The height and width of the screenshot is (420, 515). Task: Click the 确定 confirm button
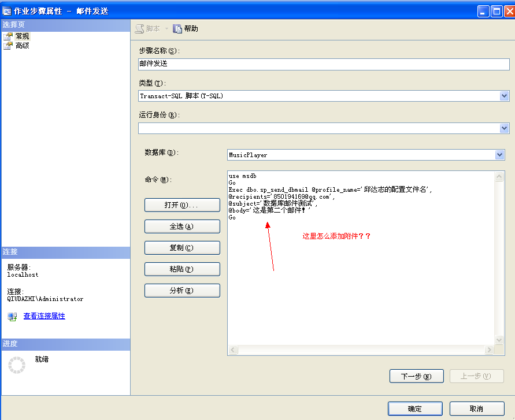(414, 408)
